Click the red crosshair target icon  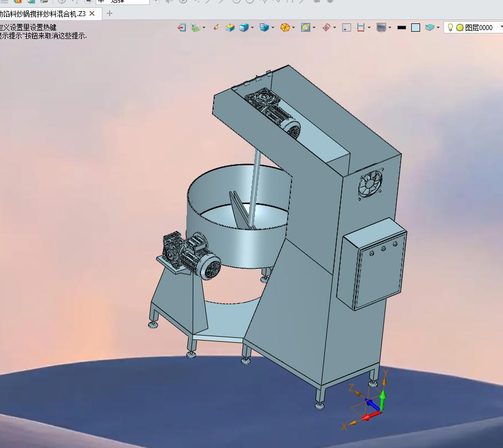click(x=326, y=28)
